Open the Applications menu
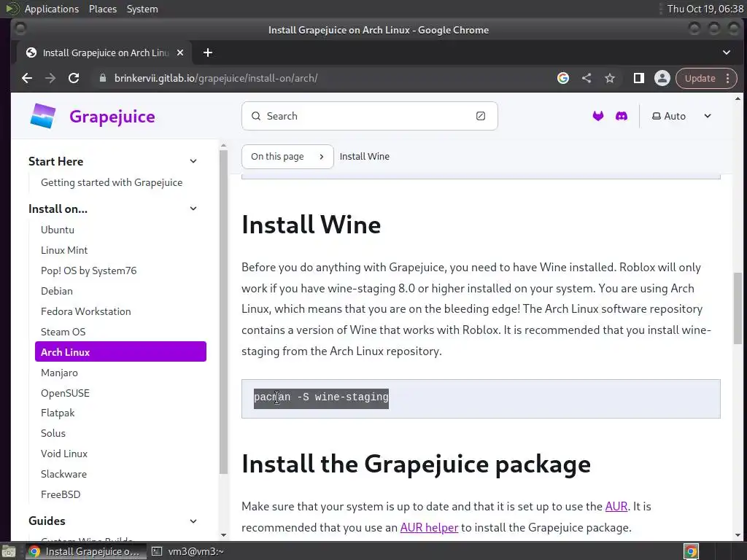 (x=52, y=9)
